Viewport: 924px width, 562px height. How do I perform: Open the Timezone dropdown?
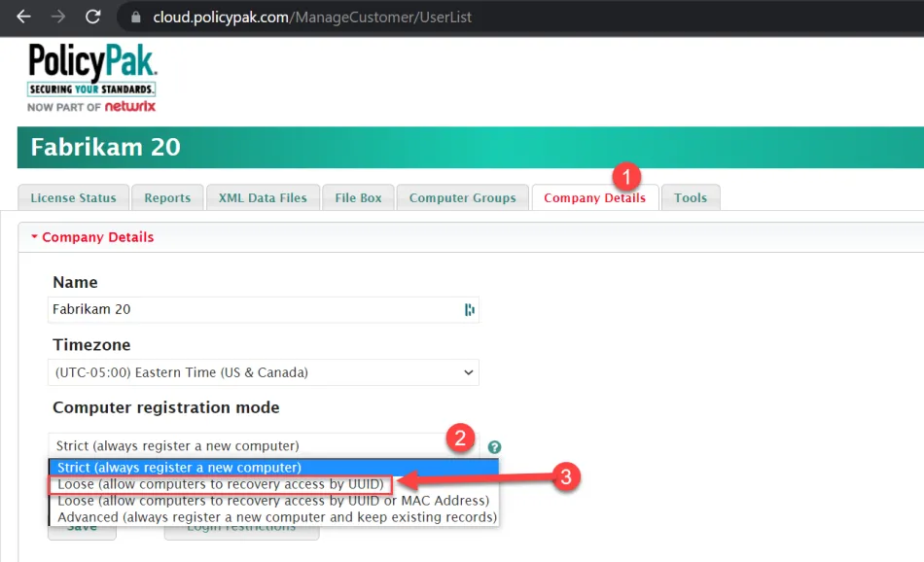point(263,372)
